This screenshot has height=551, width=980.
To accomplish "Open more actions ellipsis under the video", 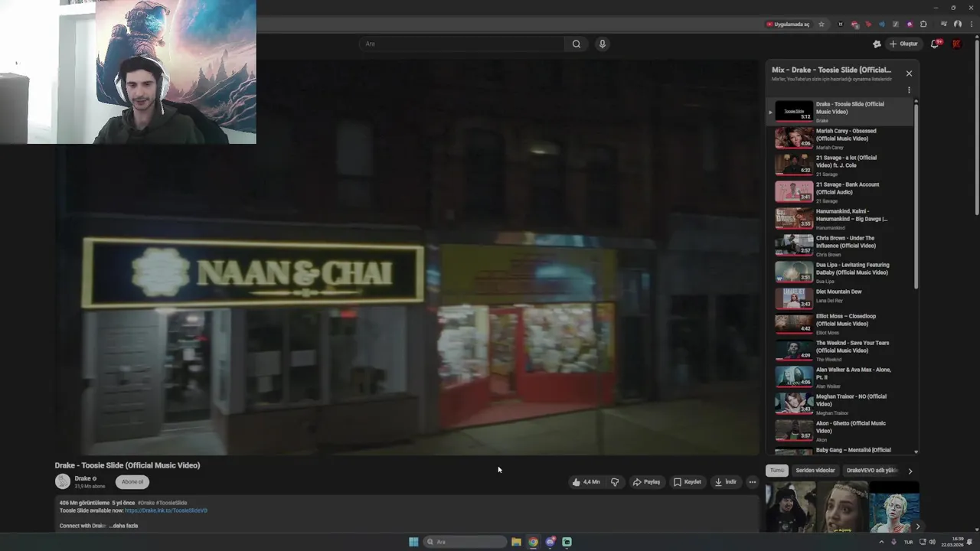I will tap(753, 482).
